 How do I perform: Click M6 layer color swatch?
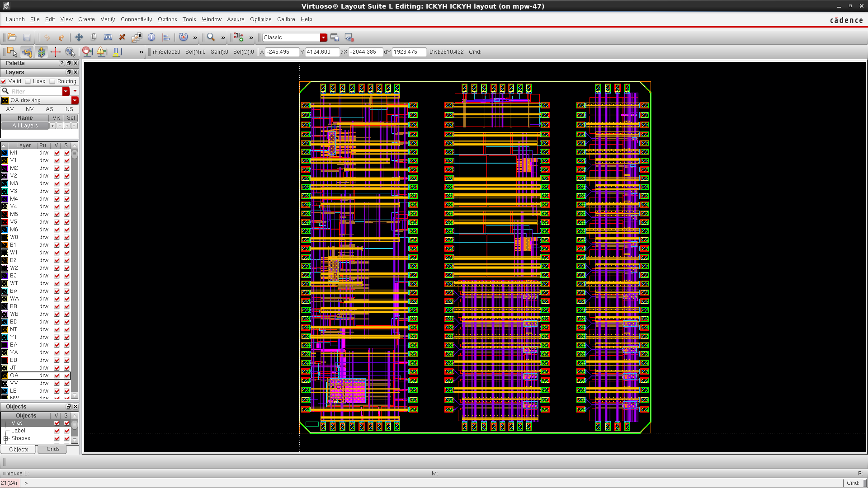pos(5,230)
